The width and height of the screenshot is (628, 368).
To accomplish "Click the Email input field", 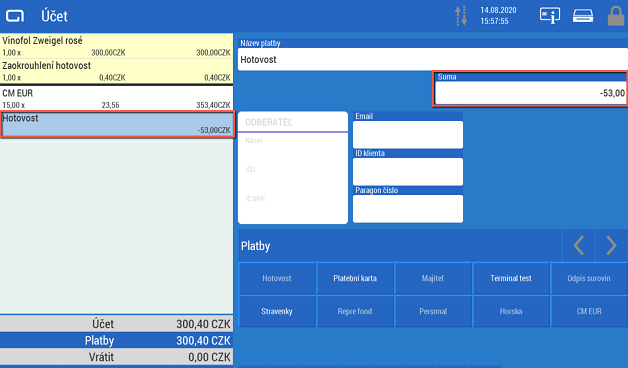I will point(408,135).
